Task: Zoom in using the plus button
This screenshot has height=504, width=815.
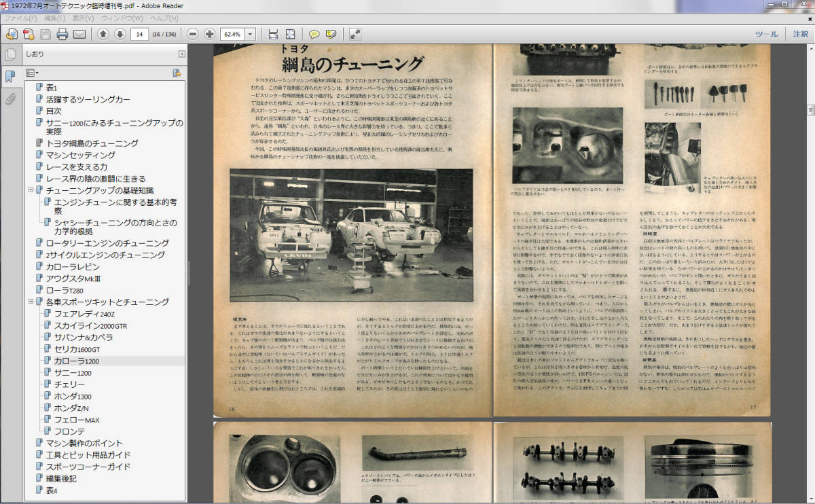Action: click(x=209, y=34)
